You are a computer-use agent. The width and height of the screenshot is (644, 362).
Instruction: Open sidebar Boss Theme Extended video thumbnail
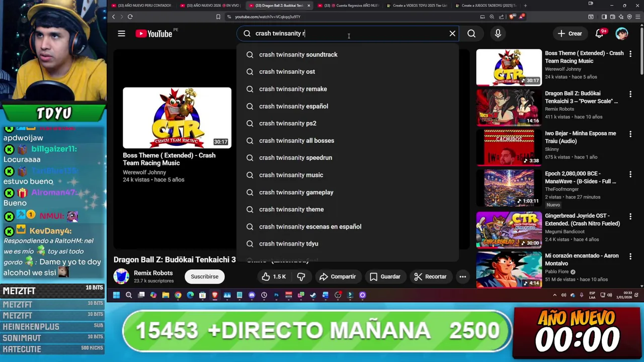[509, 67]
